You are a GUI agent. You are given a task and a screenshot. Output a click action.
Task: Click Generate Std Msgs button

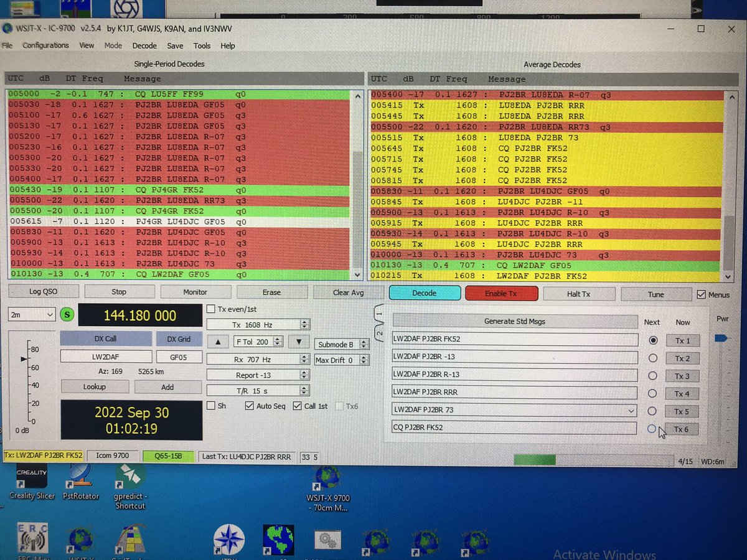coord(515,321)
